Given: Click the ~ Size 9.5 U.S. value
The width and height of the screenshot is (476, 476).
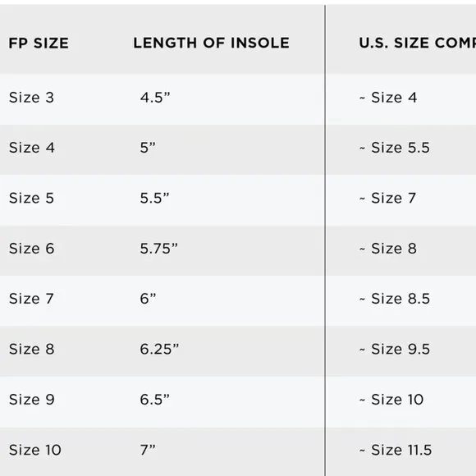Looking at the screenshot, I should [395, 349].
